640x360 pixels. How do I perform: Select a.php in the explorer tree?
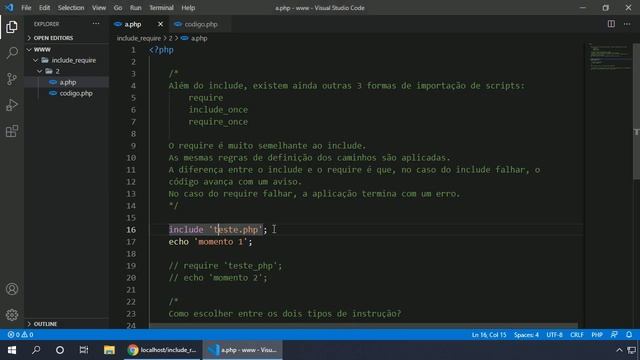click(67, 82)
